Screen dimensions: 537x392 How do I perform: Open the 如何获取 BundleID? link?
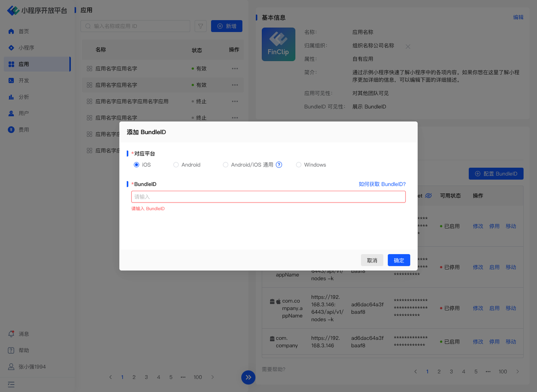[x=382, y=184]
